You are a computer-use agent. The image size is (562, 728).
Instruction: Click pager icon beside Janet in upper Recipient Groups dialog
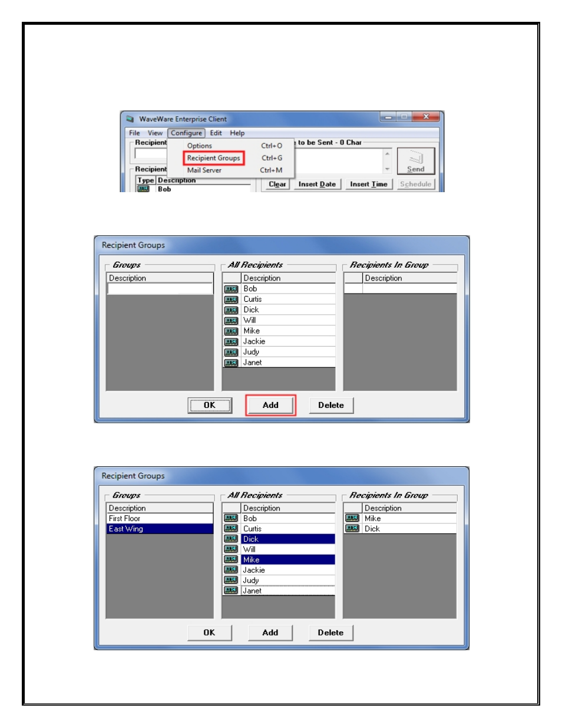point(231,363)
